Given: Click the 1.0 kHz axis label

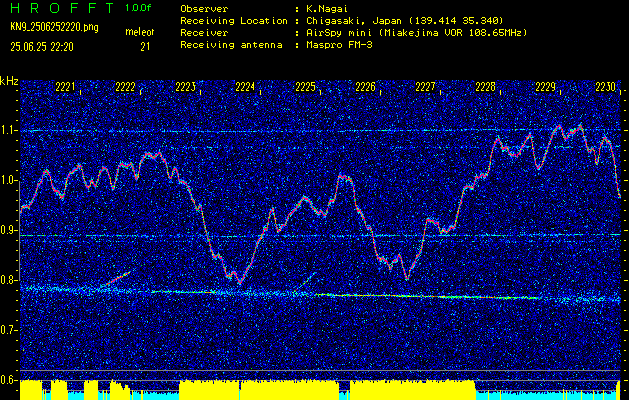Looking at the screenshot, I should click(8, 180).
